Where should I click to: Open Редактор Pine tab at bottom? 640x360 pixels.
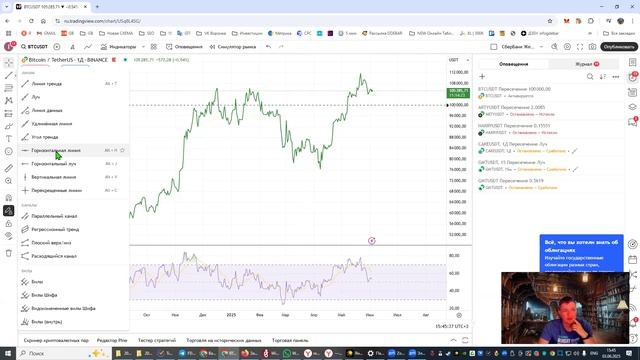pyautogui.click(x=112, y=340)
